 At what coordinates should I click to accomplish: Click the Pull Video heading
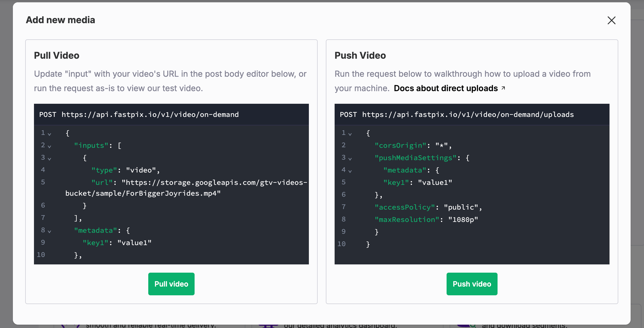tap(57, 55)
